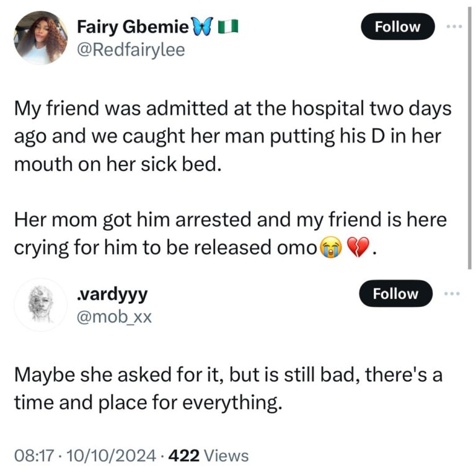
Task: Click the 10/10/2024 post date
Action: pos(97,456)
